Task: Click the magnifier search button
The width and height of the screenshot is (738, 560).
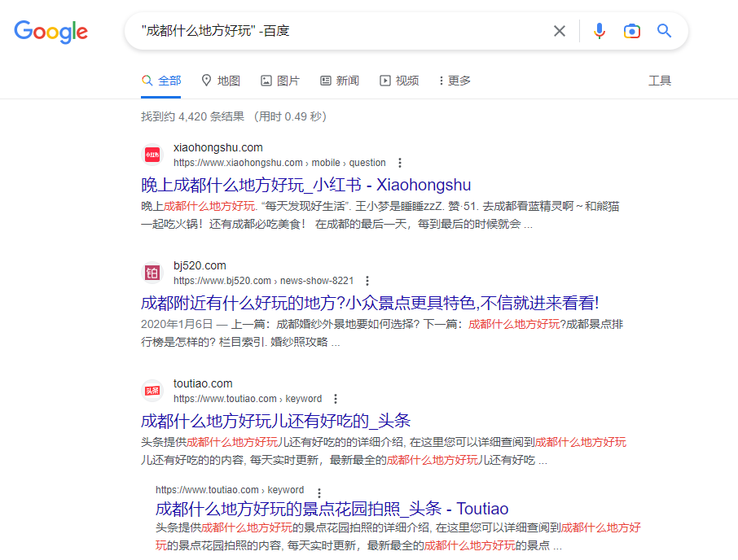Action: [x=664, y=31]
